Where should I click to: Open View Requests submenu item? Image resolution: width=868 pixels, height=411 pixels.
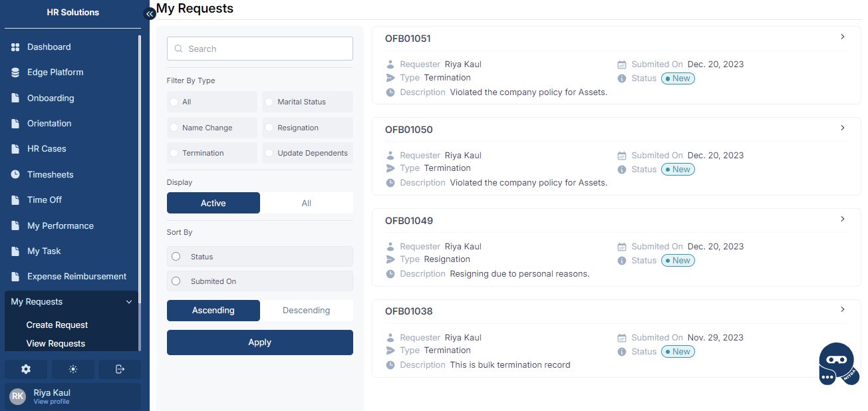(56, 344)
